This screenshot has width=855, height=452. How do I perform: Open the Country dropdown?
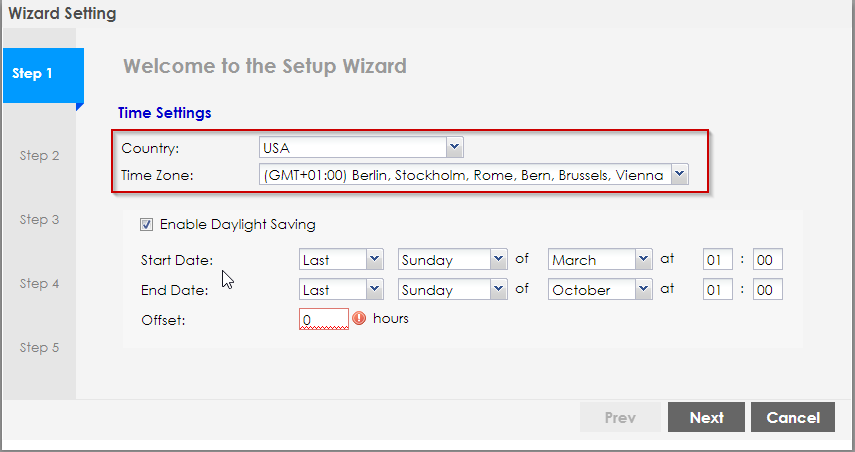[x=360, y=147]
